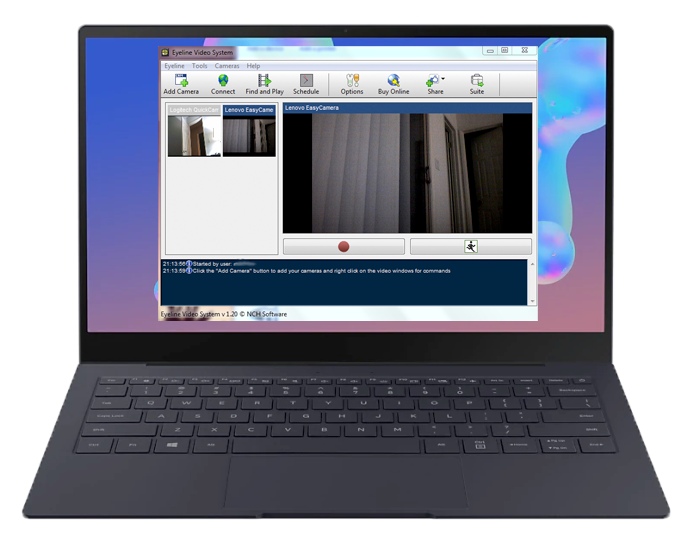This screenshot has width=696, height=535.
Task: Click the Connect globe icon
Action: tap(223, 80)
